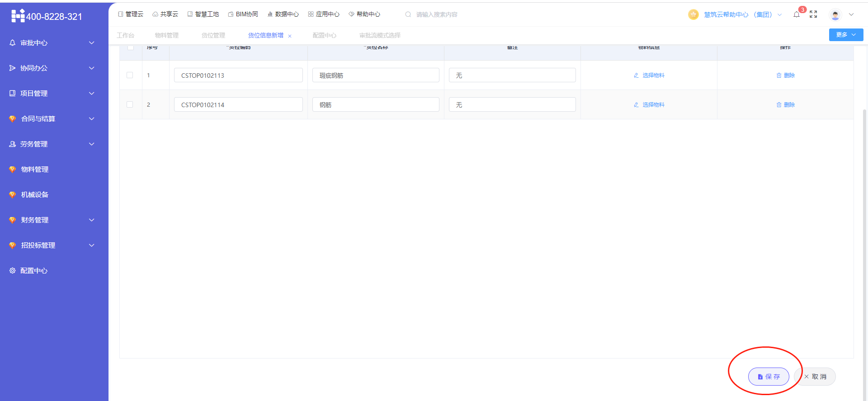This screenshot has width=868, height=401.
Task: Open 物料管理 in the sidebar
Action: (54, 169)
